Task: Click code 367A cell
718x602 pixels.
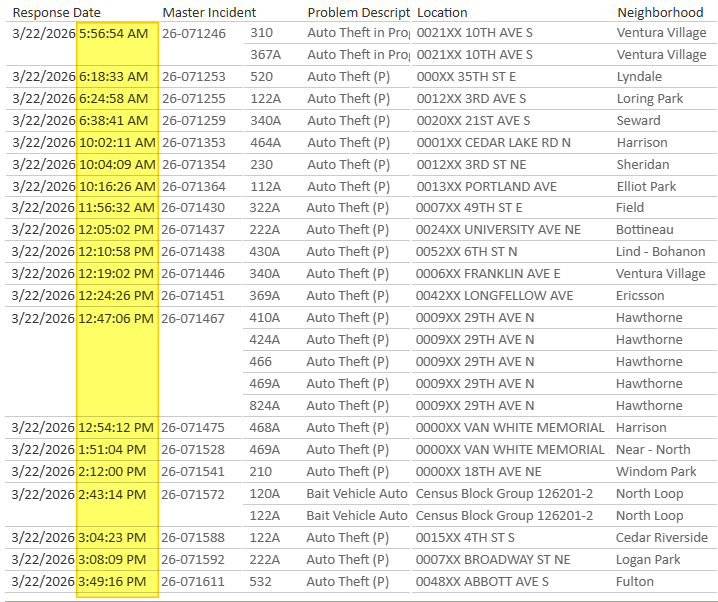Action: (266, 54)
